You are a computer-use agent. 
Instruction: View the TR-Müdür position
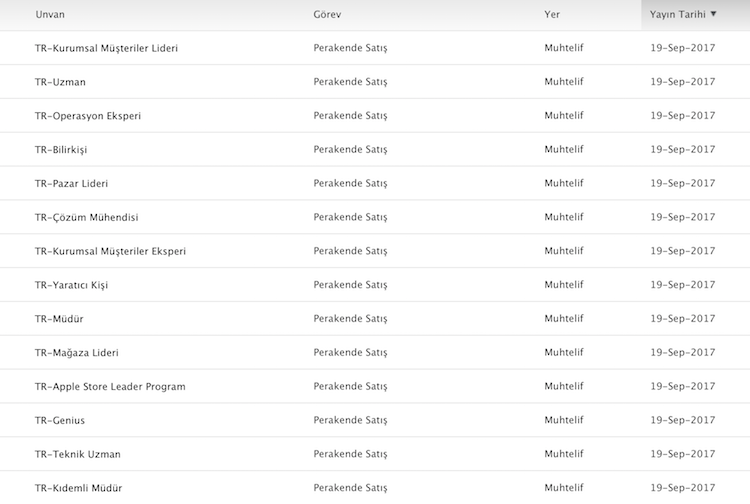click(59, 319)
